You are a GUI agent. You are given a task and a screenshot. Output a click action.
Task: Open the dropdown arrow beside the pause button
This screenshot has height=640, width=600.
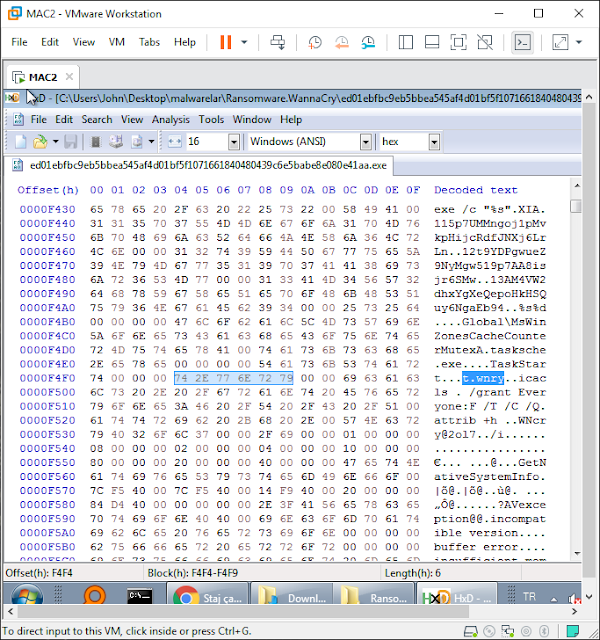(244, 42)
